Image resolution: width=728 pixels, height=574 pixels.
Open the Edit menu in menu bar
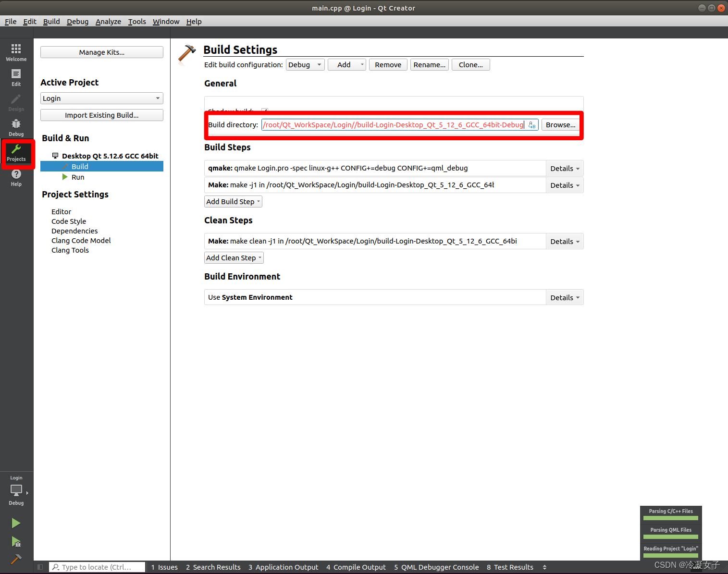tap(30, 22)
